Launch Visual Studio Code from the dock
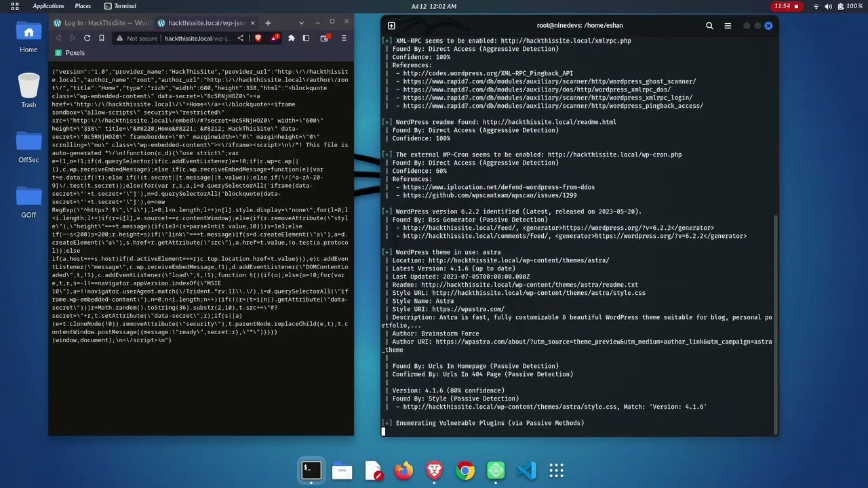Image resolution: width=868 pixels, height=488 pixels. (526, 470)
